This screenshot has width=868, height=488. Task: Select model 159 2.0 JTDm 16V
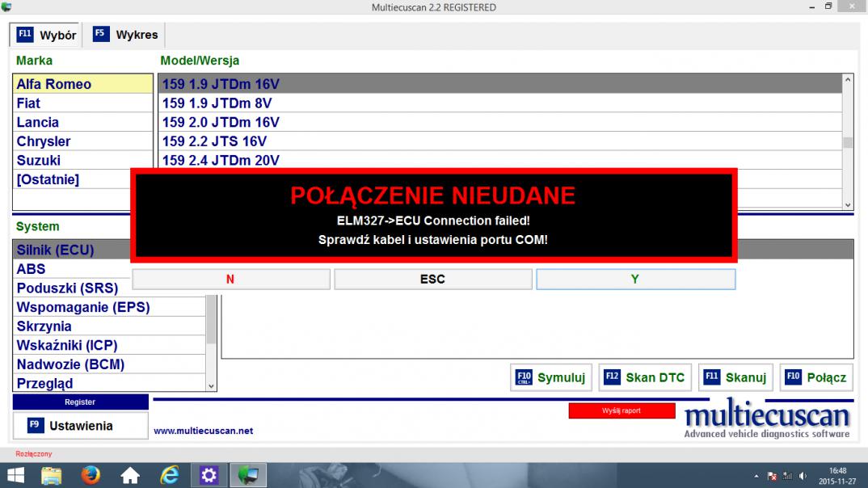point(500,122)
